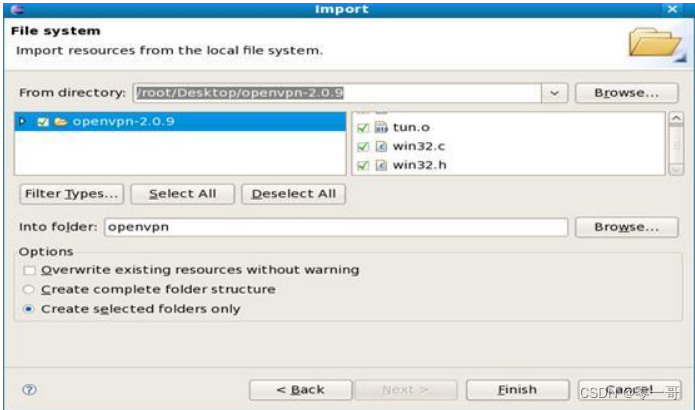Image resolution: width=695 pixels, height=410 pixels.
Task: Click the Eclipse icon in title bar
Action: [18, 9]
